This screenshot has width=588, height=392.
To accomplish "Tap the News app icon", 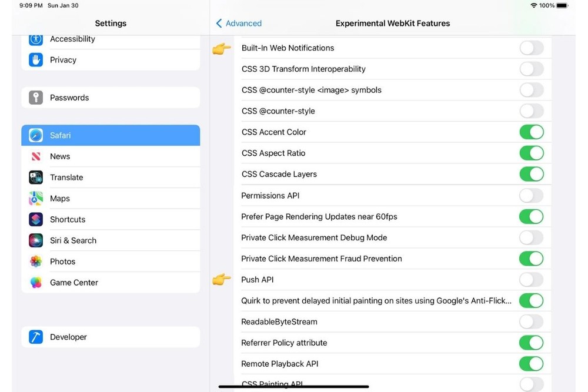I will pos(36,156).
